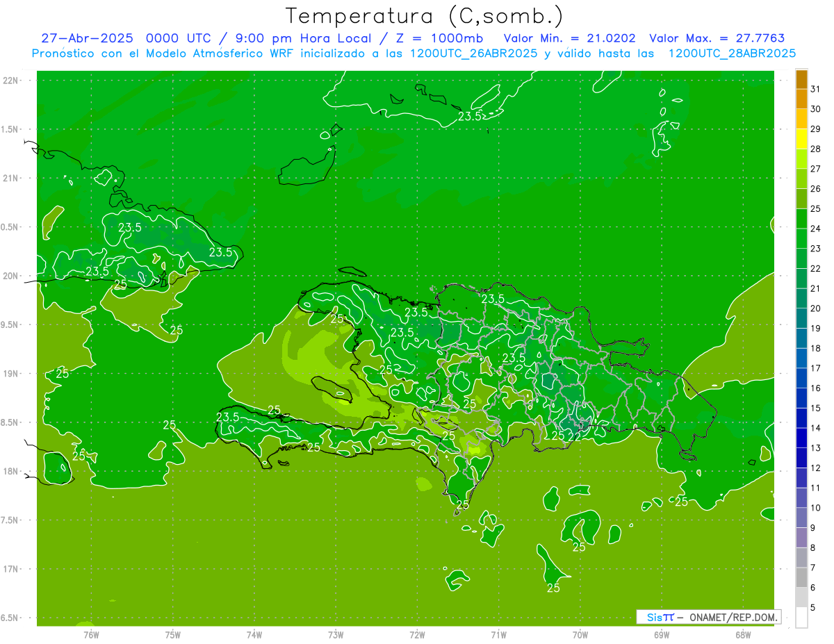This screenshot has height=644, width=834.
Task: Click the 19N latitude axis label
Action: (x=10, y=373)
